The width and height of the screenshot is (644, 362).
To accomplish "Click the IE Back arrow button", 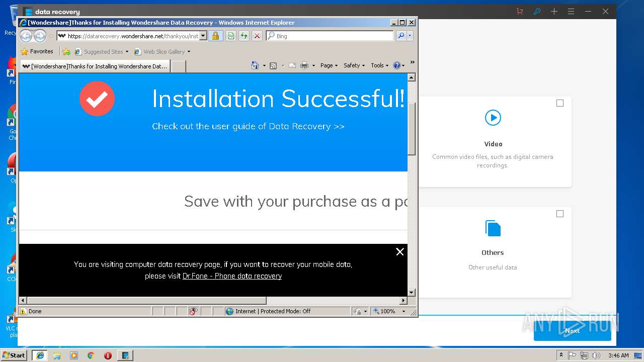I will [26, 36].
